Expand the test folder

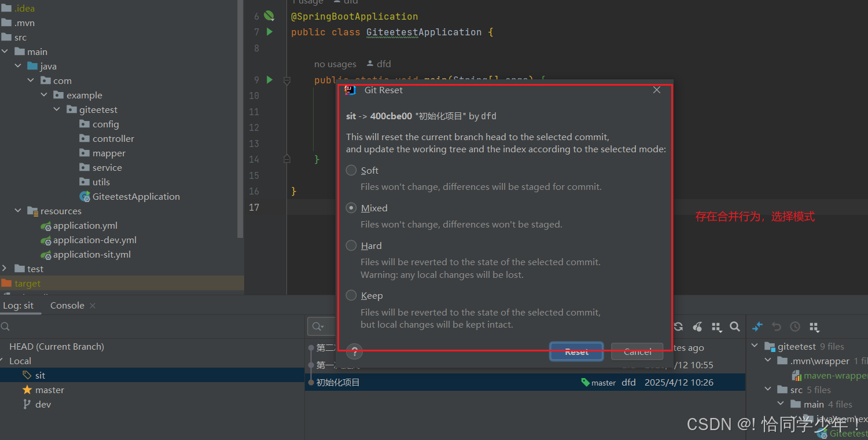pyautogui.click(x=5, y=269)
